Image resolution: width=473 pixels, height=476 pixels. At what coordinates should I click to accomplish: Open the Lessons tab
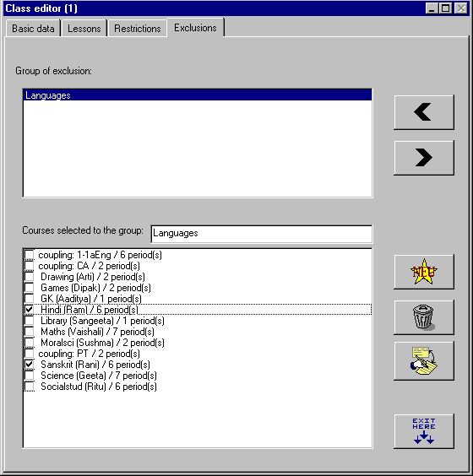[x=84, y=29]
